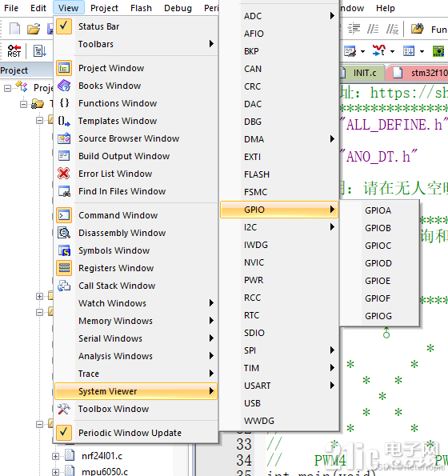Click the Disassembly Window icon
Viewport: 448px width, 476px height.
pos(64,233)
